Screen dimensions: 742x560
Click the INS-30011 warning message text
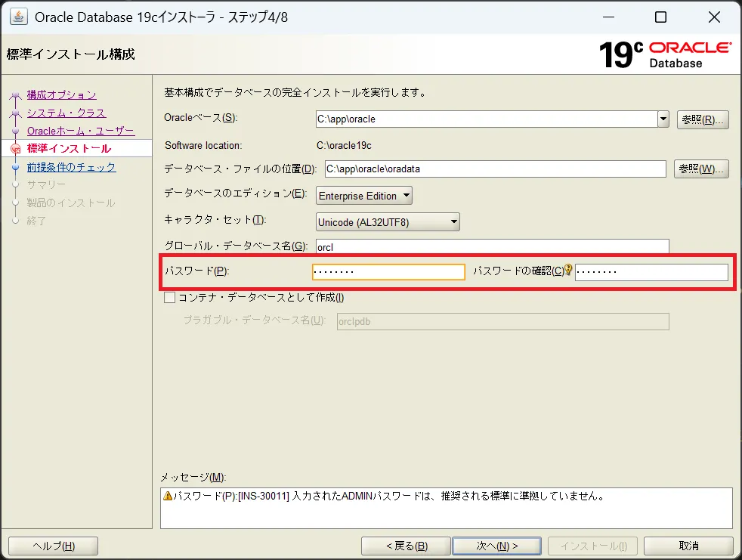click(x=388, y=496)
